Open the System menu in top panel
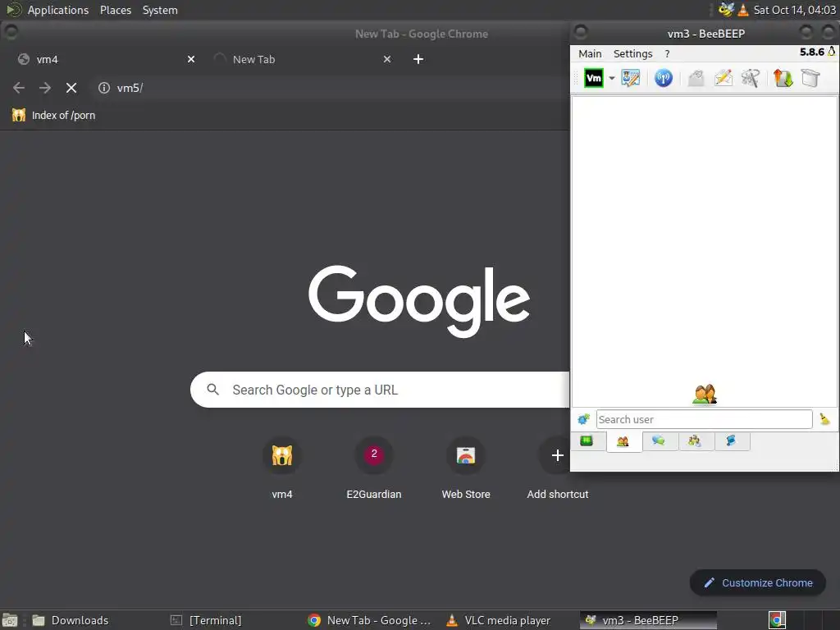The width and height of the screenshot is (840, 630). point(160,10)
